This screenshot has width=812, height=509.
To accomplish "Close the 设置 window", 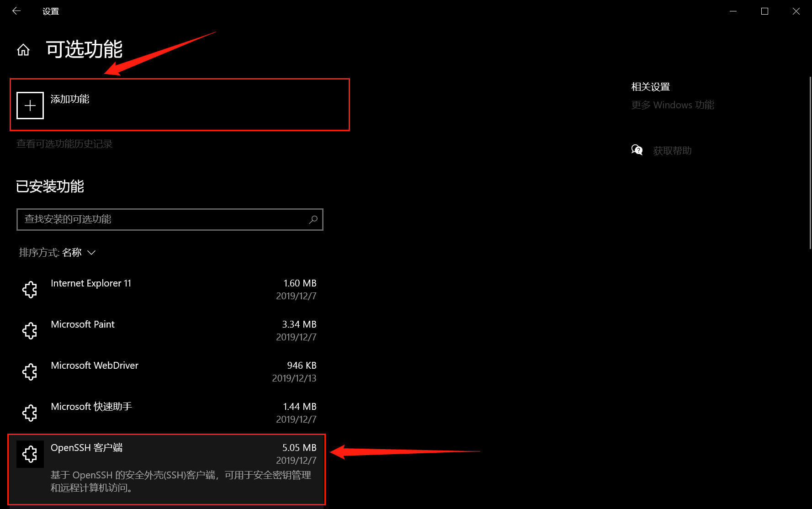I will (x=796, y=11).
